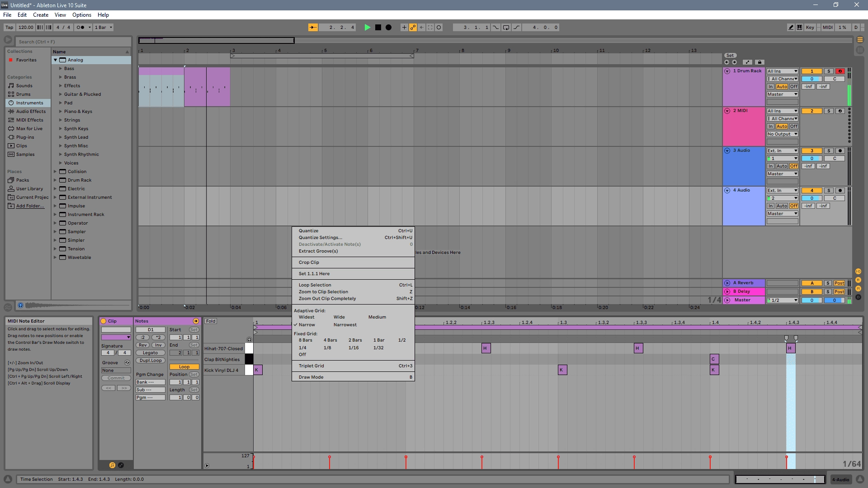This screenshot has height=488, width=868.
Task: Open the 1 Bar quantization dropdown
Action: click(x=104, y=28)
